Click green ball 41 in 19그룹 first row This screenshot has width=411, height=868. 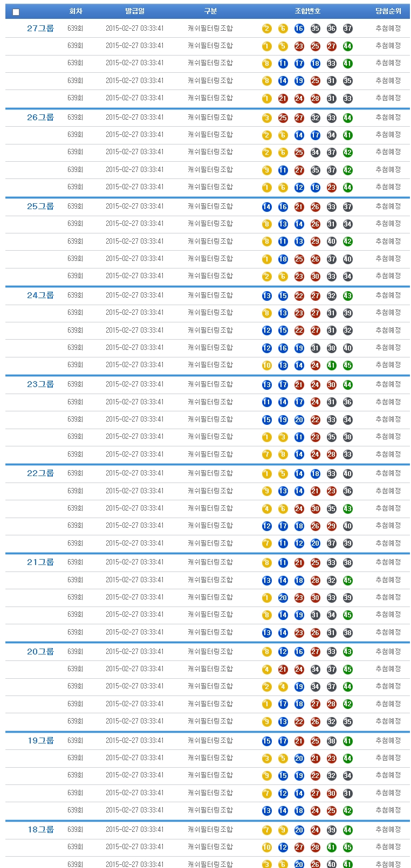pos(347,741)
